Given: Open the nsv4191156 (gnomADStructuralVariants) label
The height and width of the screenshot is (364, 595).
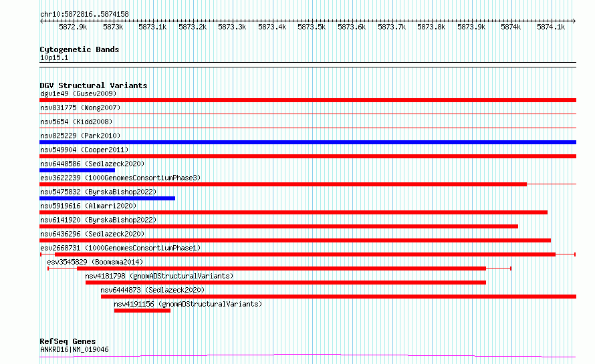Looking at the screenshot, I should (x=188, y=304).
